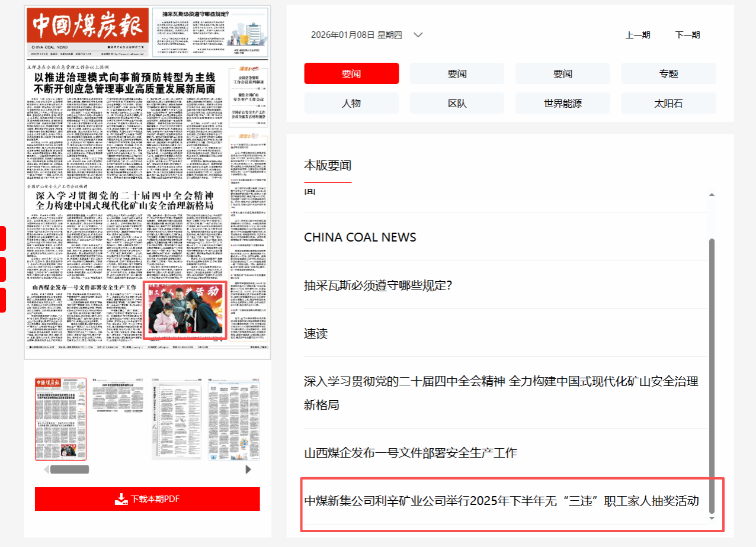Click the 中国煤炭报 masthead logo
The width and height of the screenshot is (756, 547).
pyautogui.click(x=88, y=27)
